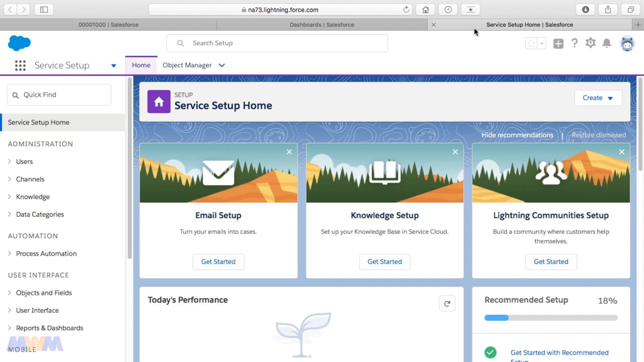Click Get Started under Email Setup

pyautogui.click(x=218, y=261)
